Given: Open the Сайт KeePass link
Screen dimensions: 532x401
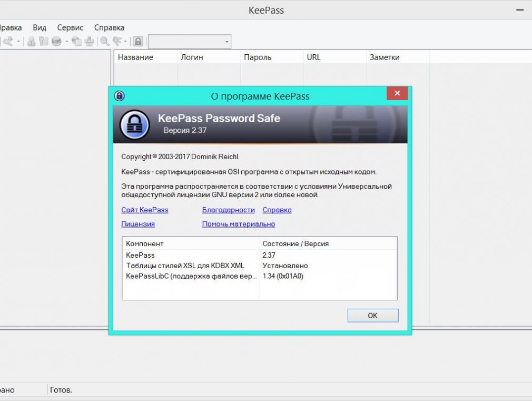Looking at the screenshot, I should point(145,210).
